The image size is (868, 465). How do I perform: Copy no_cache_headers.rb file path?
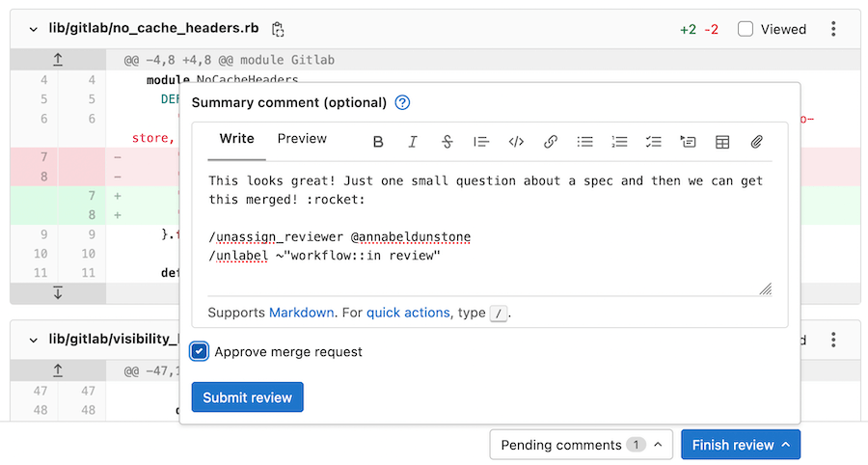coord(278,29)
